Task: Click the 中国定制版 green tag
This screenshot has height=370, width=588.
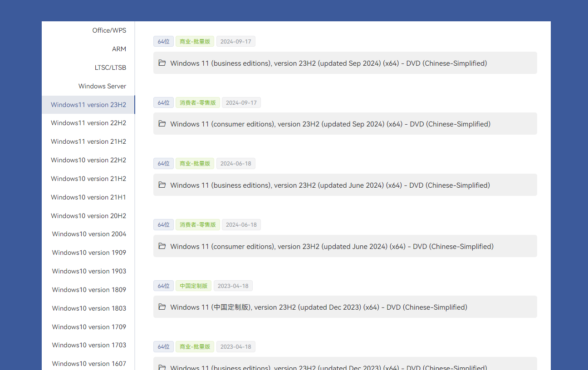Action: click(x=193, y=286)
